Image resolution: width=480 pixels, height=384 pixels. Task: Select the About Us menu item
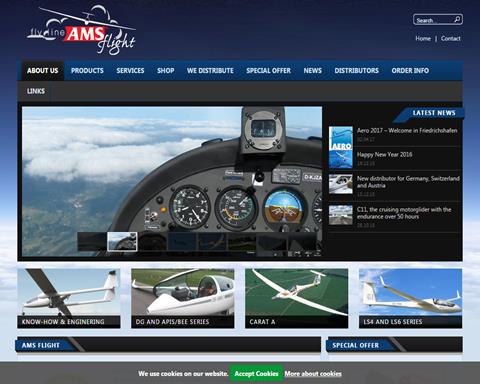43,71
